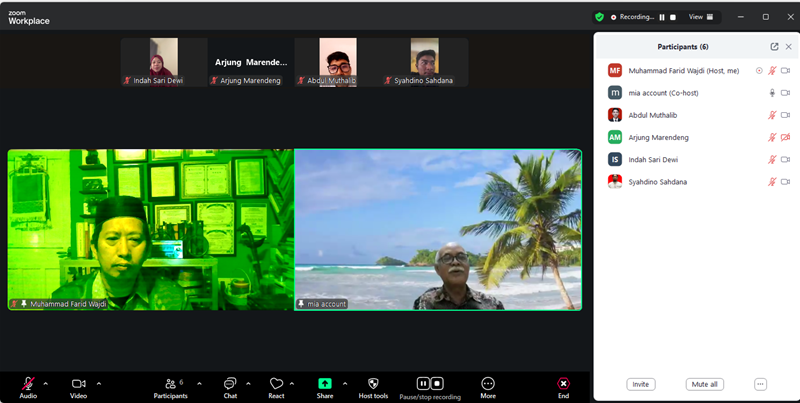Click m avatar of mia account

(x=615, y=93)
